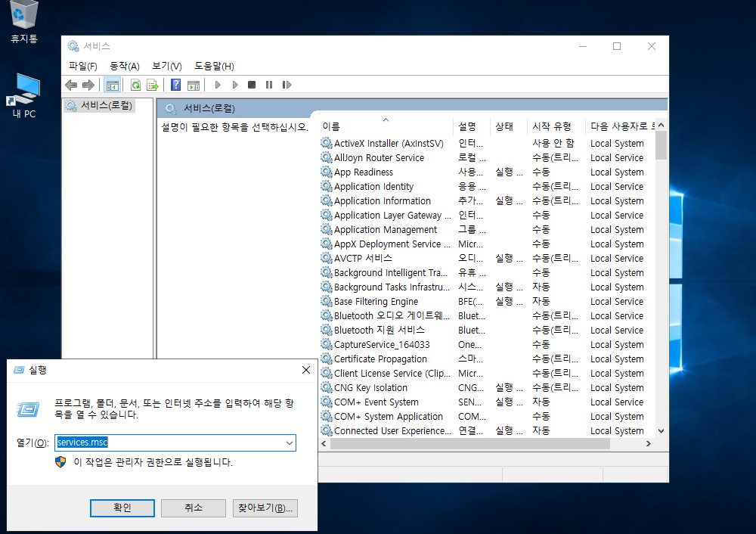Select the Application Identity service
This screenshot has width=756, height=534.
(x=487, y=187)
